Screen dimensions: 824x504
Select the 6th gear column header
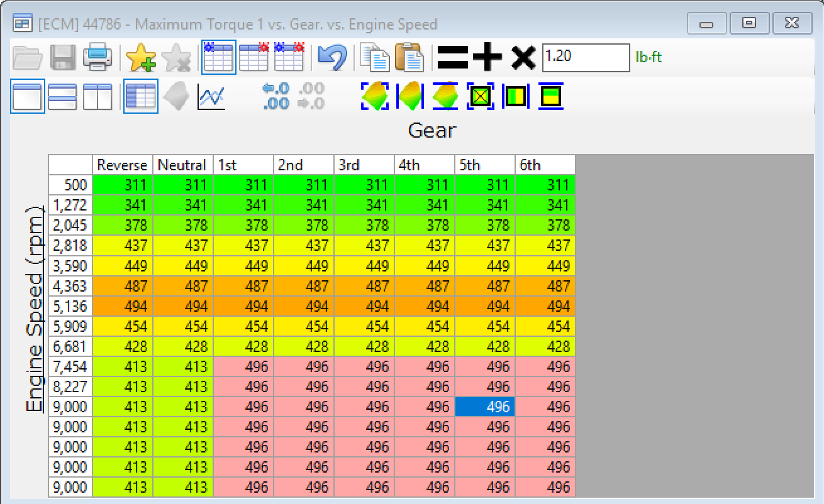click(x=545, y=165)
